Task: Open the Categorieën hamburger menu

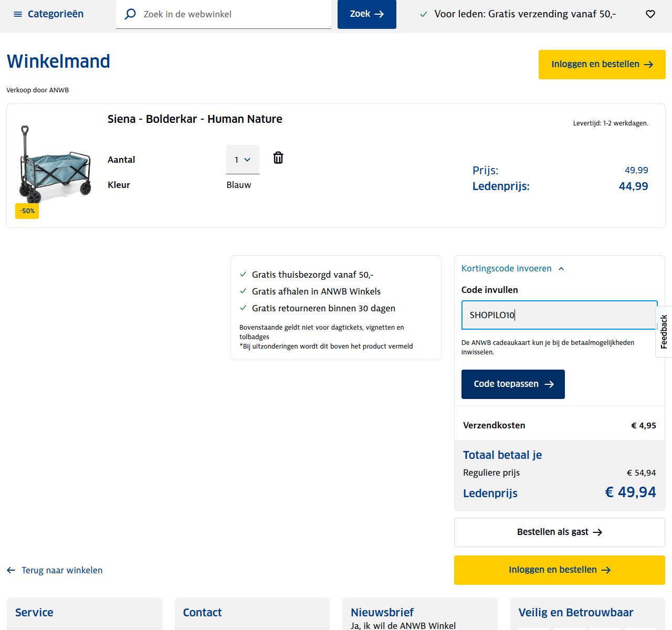Action: (48, 14)
